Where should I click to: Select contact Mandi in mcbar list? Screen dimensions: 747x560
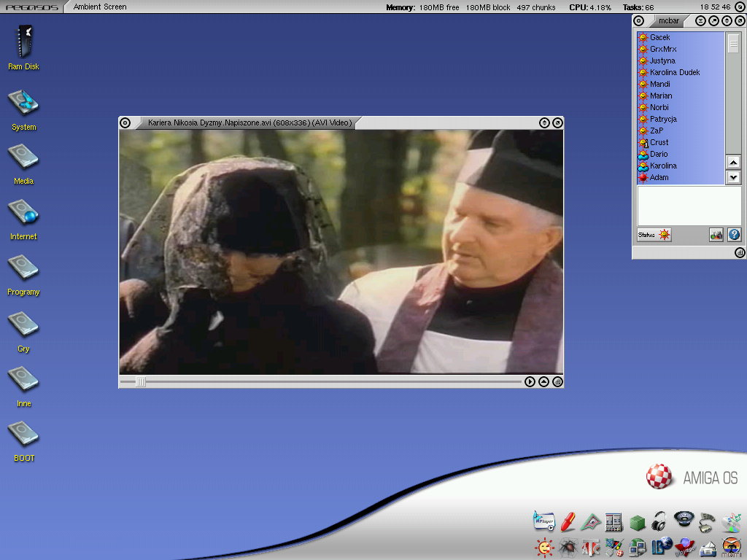tap(681, 84)
